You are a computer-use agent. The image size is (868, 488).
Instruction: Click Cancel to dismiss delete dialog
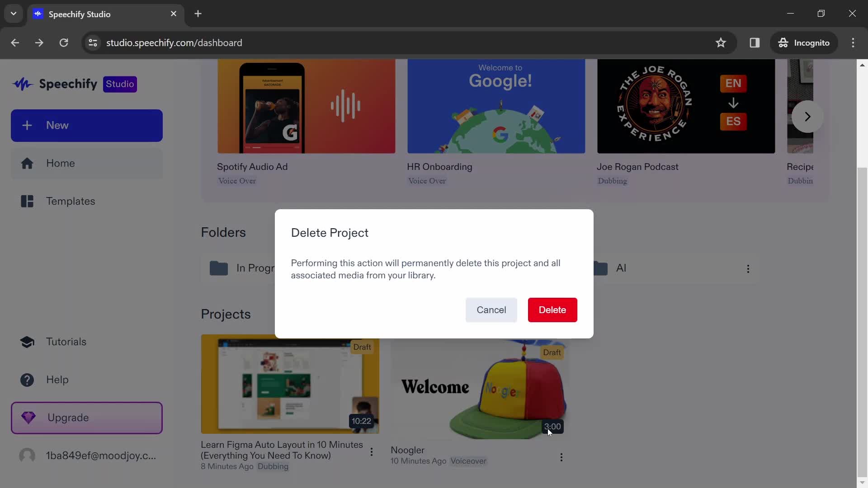coord(491,309)
